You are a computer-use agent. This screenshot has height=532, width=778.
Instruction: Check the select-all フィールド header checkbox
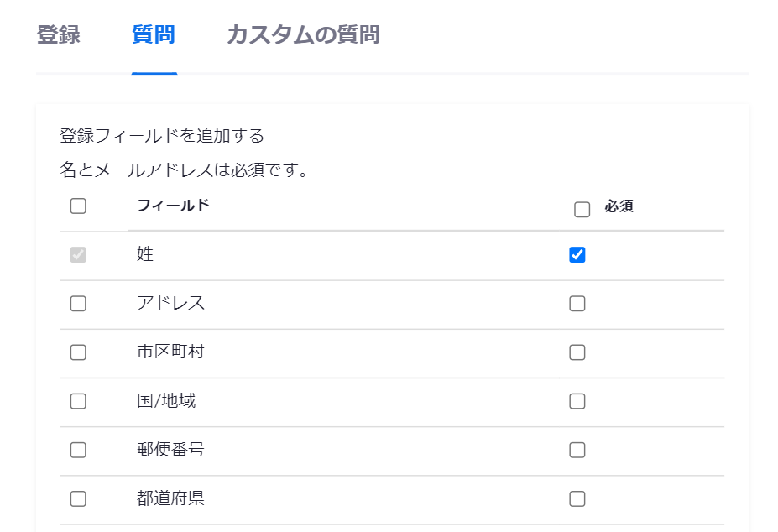click(78, 206)
